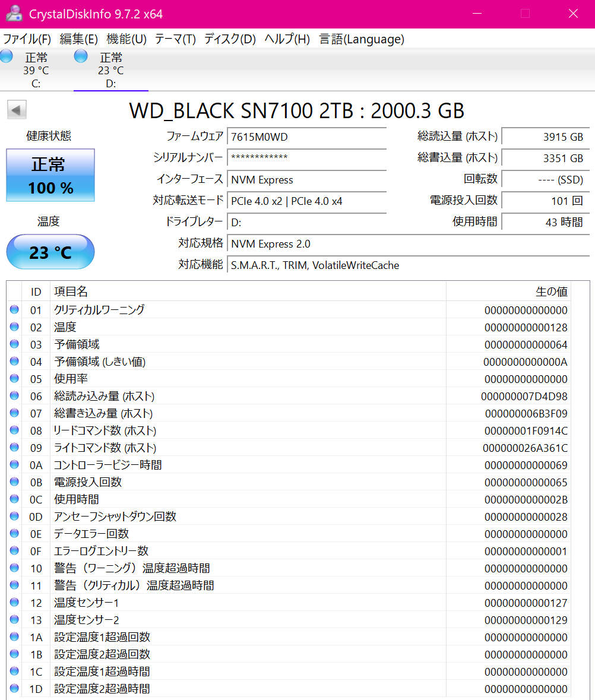Click status orb of row 11 警告(クリティカル)
This screenshot has height=700, width=595.
(14, 585)
